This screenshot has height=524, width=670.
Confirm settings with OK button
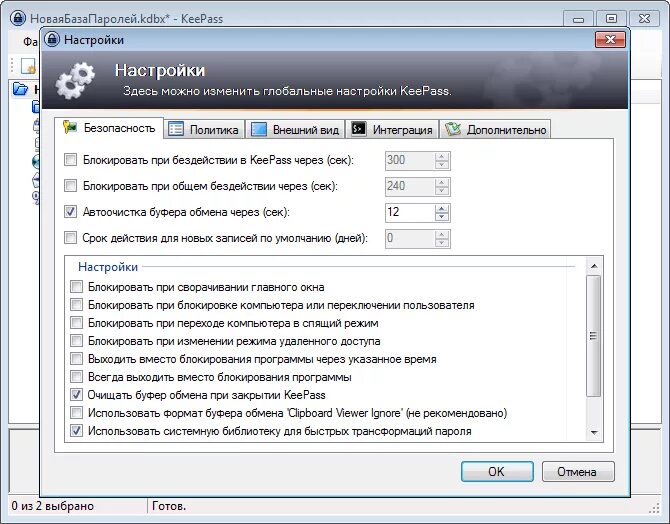coord(497,471)
